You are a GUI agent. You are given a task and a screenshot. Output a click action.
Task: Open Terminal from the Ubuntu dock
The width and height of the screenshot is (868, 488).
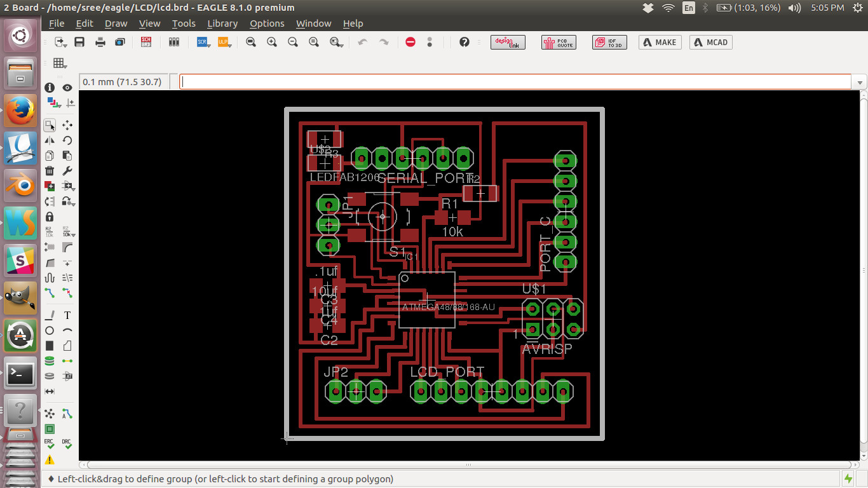click(21, 374)
